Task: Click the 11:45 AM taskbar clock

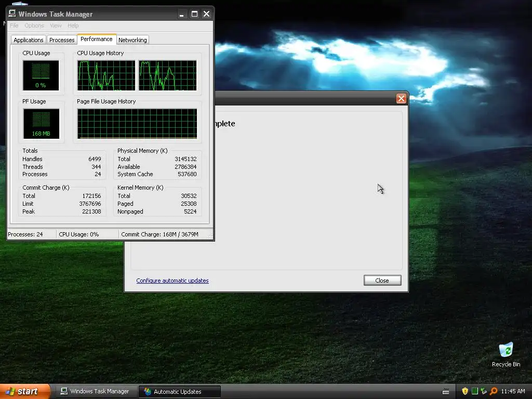Action: [513, 392]
